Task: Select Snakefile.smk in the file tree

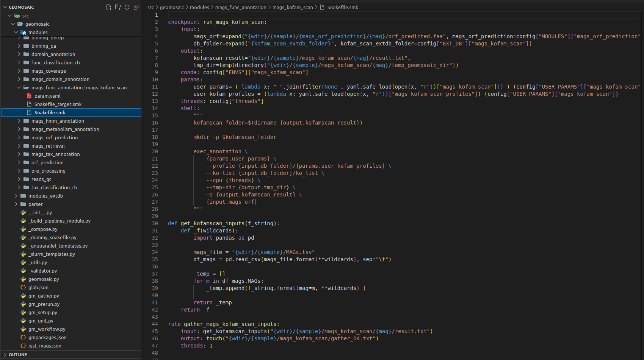Action: (71, 112)
